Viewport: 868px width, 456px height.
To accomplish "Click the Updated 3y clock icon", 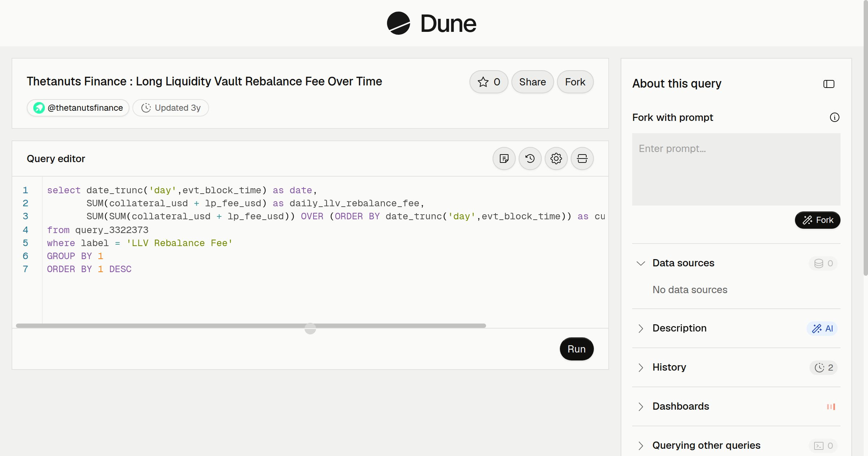I will [146, 108].
